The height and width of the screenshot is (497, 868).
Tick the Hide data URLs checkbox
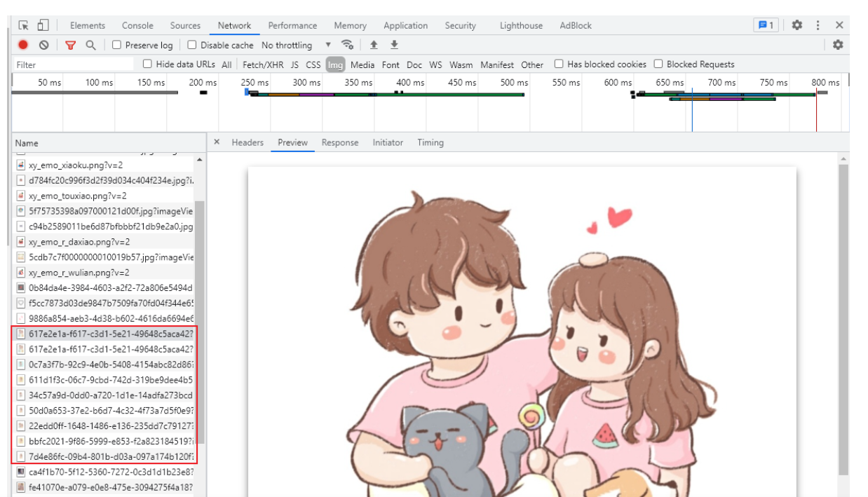click(147, 64)
